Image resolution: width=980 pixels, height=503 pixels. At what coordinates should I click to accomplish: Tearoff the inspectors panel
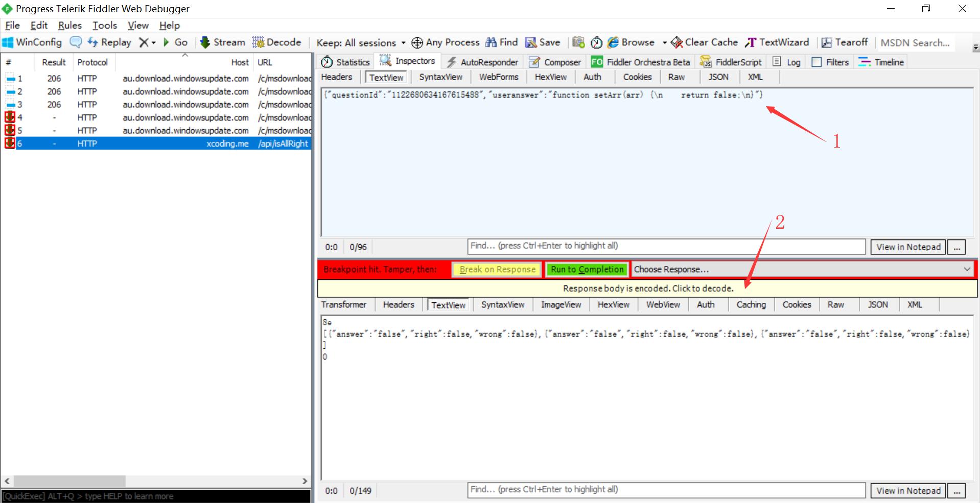[845, 42]
